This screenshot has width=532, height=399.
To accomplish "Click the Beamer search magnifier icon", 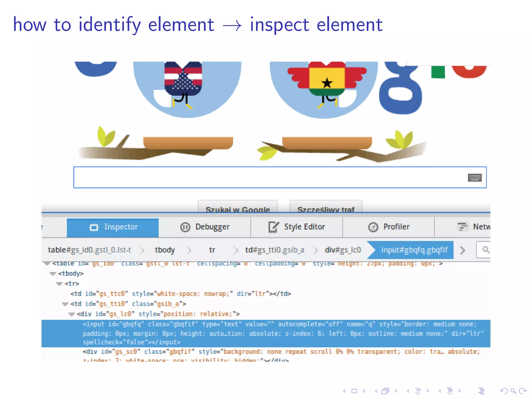I will [x=513, y=391].
